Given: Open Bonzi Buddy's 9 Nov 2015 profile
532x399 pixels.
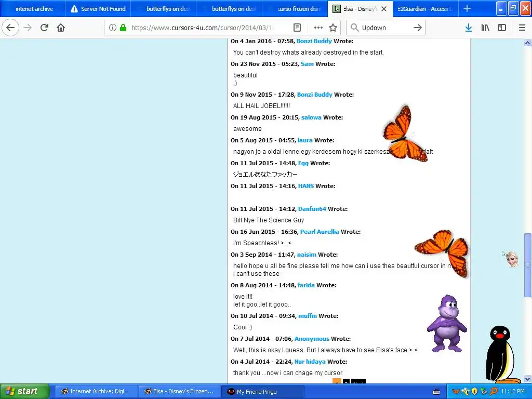Looking at the screenshot, I should tap(315, 95).
